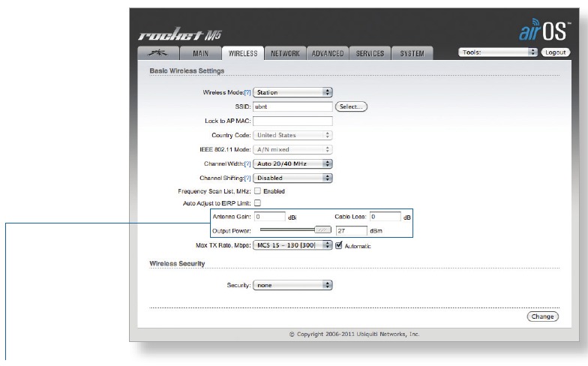Image resolution: width=588 pixels, height=366 pixels.
Task: Select the WIRELESS tab
Action: [x=243, y=53]
